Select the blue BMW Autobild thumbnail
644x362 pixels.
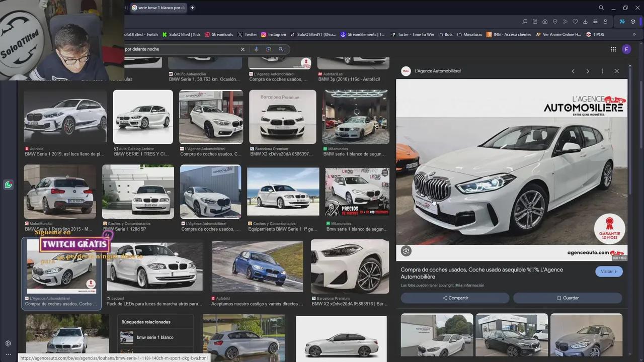pyautogui.click(x=257, y=267)
